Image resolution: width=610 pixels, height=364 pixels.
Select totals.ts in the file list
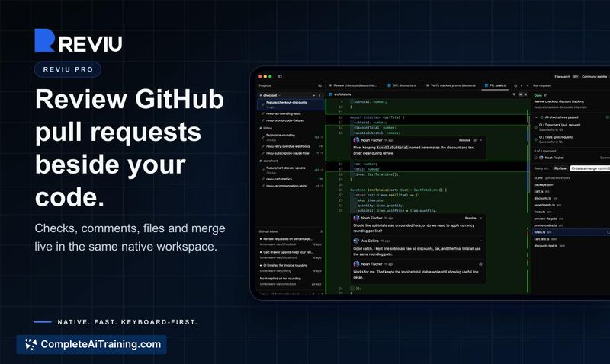coord(571,232)
